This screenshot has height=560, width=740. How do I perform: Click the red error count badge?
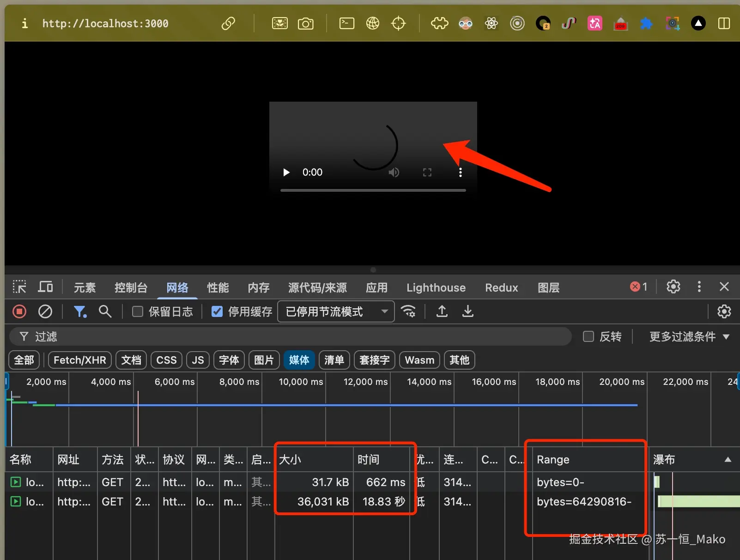click(639, 287)
